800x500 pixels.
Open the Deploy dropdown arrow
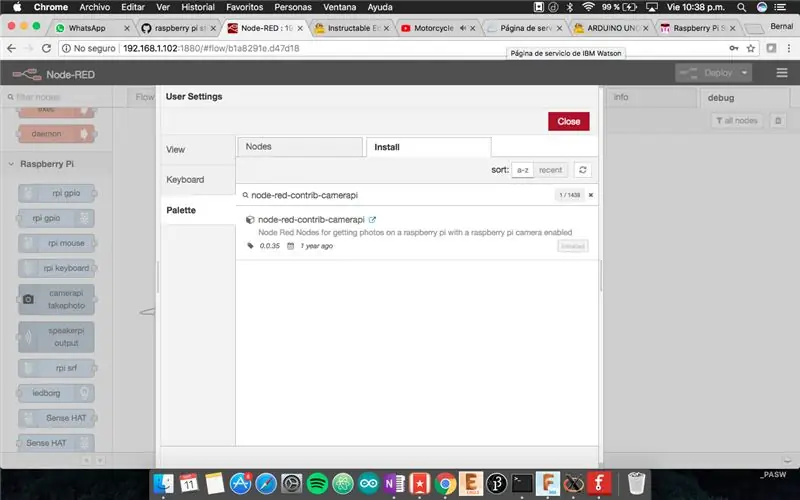(744, 73)
